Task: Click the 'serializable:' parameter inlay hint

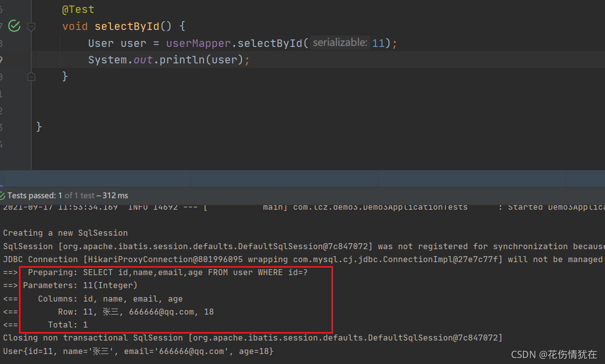Action: pyautogui.click(x=340, y=43)
